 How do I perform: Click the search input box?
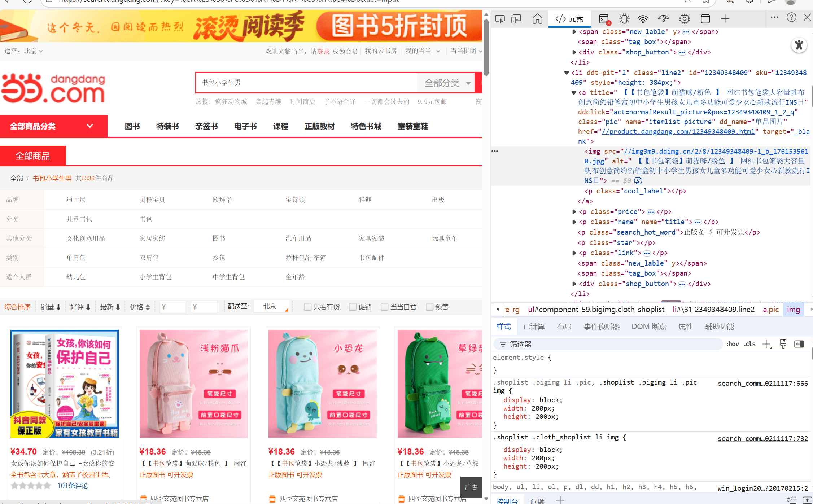pyautogui.click(x=307, y=82)
